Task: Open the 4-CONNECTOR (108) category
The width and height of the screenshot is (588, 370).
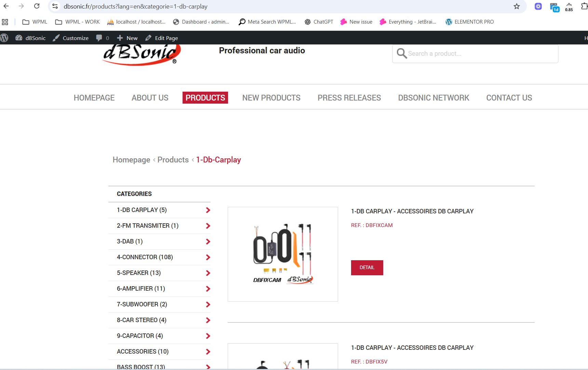Action: [145, 257]
